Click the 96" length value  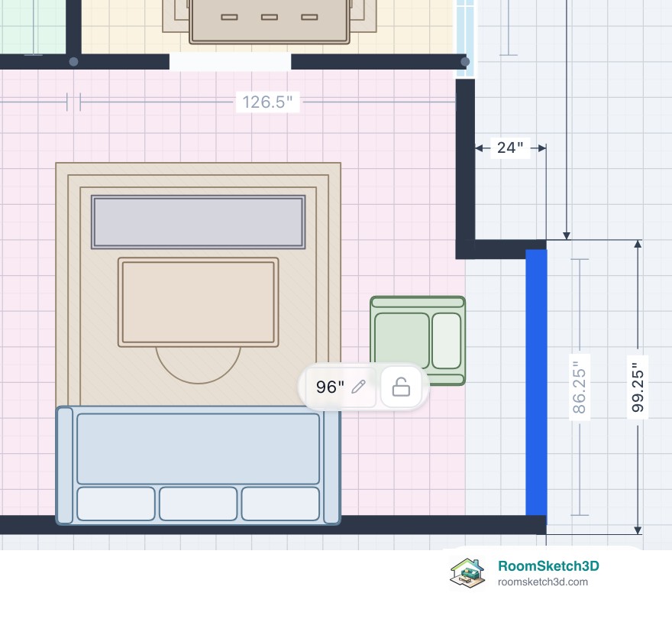[x=330, y=387]
